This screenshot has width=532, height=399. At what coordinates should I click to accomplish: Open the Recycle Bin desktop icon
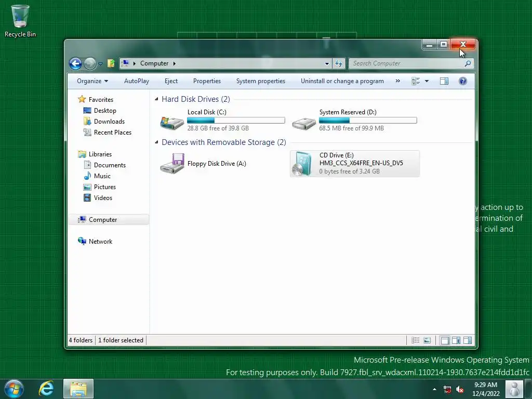pos(20,21)
